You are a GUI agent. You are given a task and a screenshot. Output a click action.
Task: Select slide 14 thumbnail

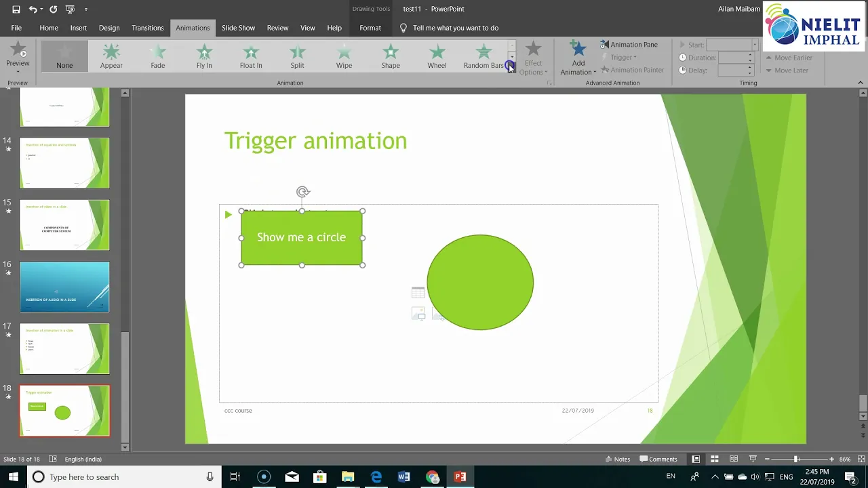[64, 163]
